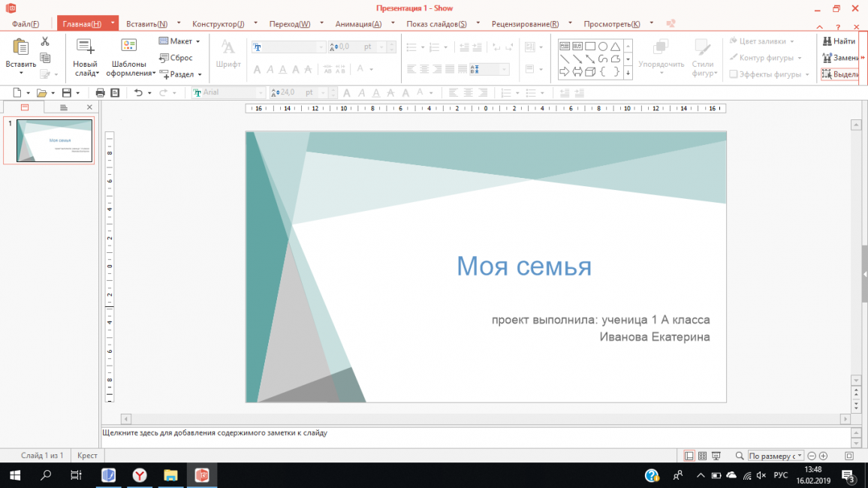The image size is (868, 488).
Task: Switch to the Анимация(A) tab
Action: click(x=358, y=24)
